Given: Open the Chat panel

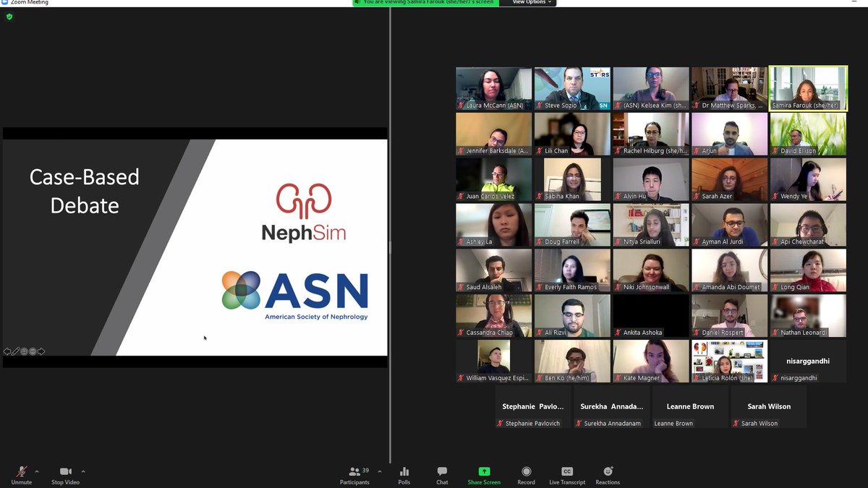Looking at the screenshot, I should (442, 475).
